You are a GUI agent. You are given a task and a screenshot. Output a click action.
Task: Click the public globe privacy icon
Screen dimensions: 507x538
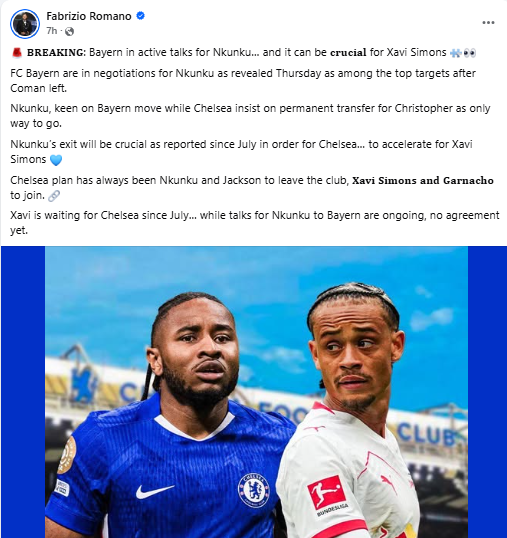click(x=69, y=32)
